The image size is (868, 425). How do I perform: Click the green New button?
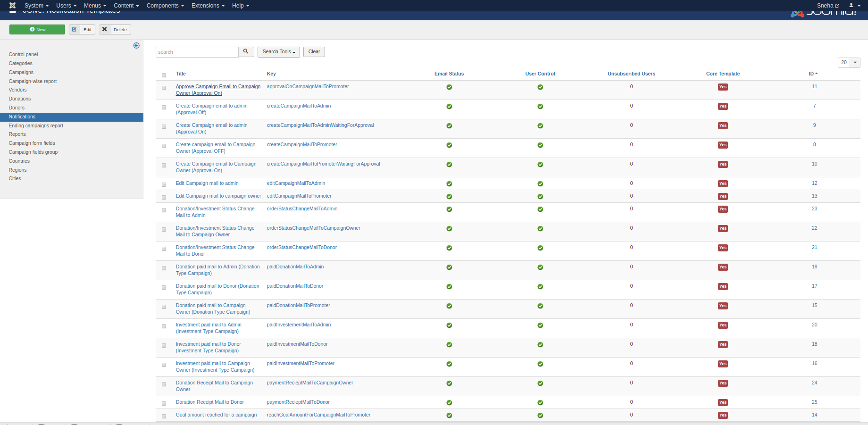pyautogui.click(x=37, y=30)
